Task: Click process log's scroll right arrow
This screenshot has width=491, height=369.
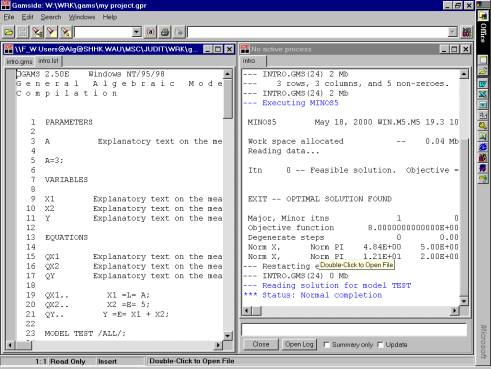Action: pos(454,311)
